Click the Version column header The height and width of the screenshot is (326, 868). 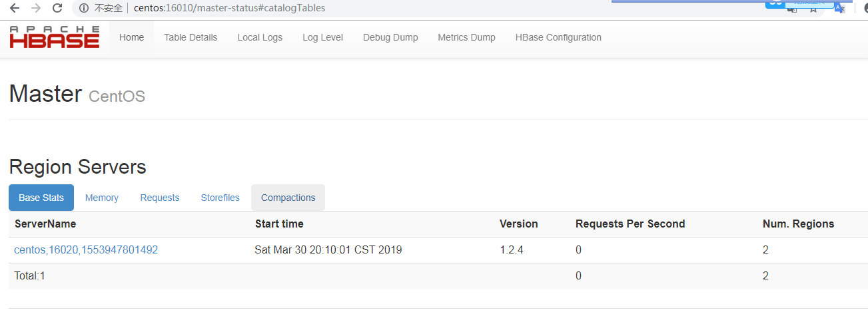pyautogui.click(x=519, y=224)
